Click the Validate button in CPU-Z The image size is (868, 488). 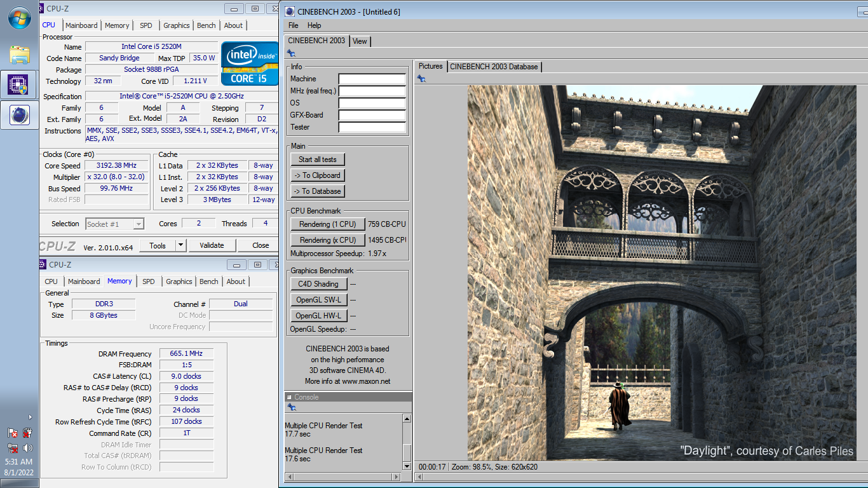(x=212, y=245)
